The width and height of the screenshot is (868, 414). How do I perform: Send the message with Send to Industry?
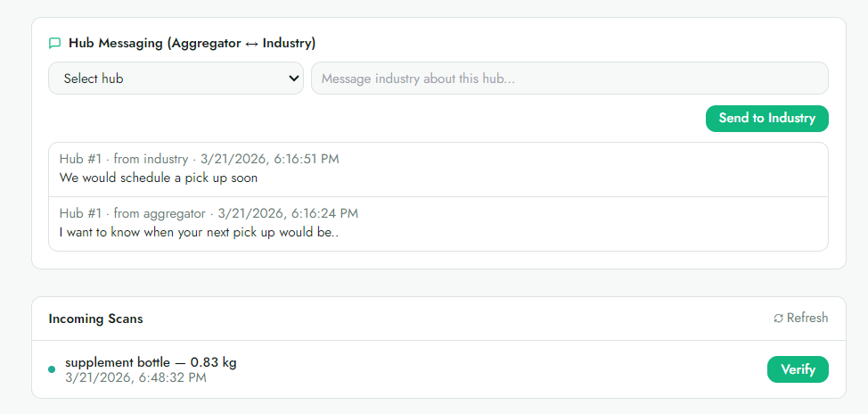click(766, 119)
